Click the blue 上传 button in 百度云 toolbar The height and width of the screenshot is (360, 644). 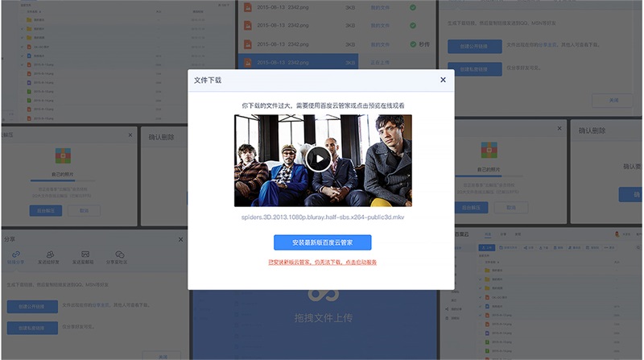point(487,247)
